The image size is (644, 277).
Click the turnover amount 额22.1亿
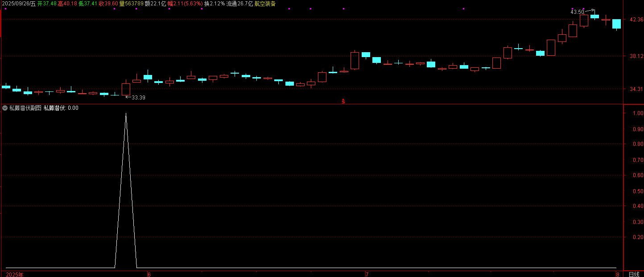[155, 4]
